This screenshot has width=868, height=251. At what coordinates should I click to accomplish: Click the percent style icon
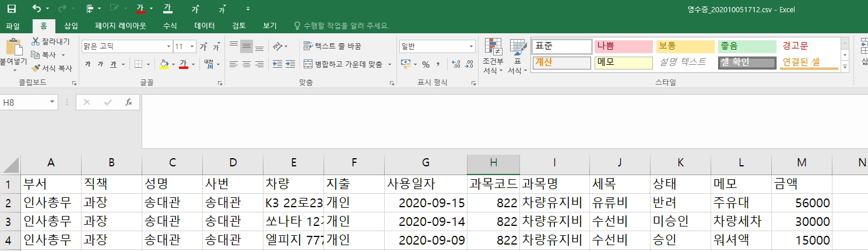point(426,64)
